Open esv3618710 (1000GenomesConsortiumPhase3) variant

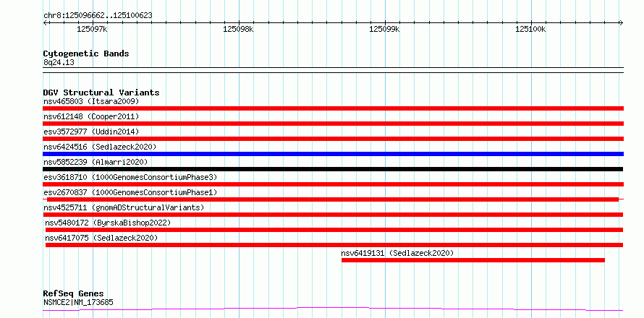[x=130, y=177]
